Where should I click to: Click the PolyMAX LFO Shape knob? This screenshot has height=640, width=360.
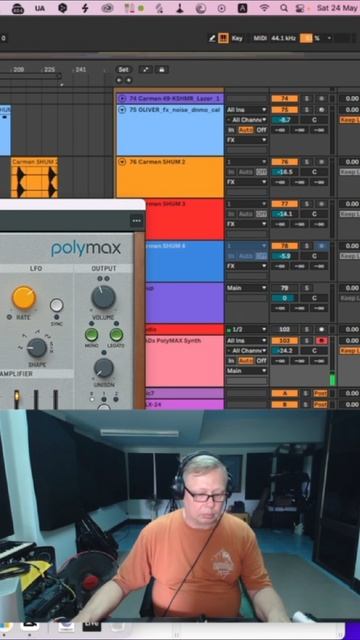coord(37,348)
